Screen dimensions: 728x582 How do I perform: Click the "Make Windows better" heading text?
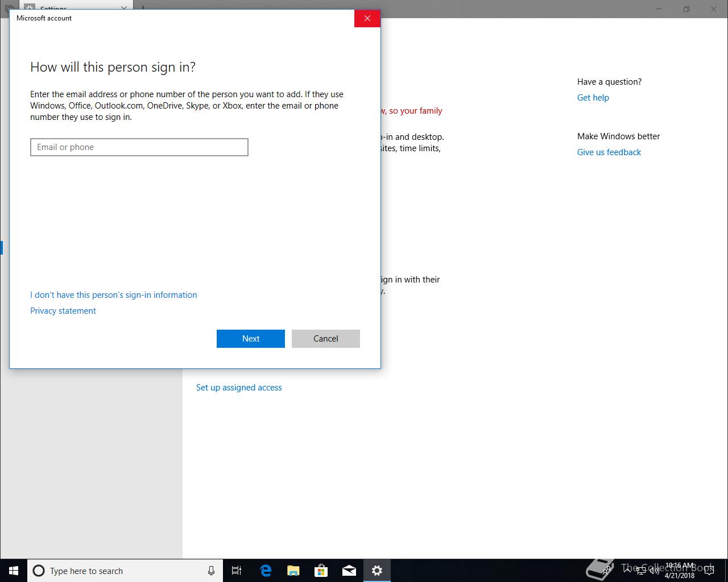[x=619, y=136]
